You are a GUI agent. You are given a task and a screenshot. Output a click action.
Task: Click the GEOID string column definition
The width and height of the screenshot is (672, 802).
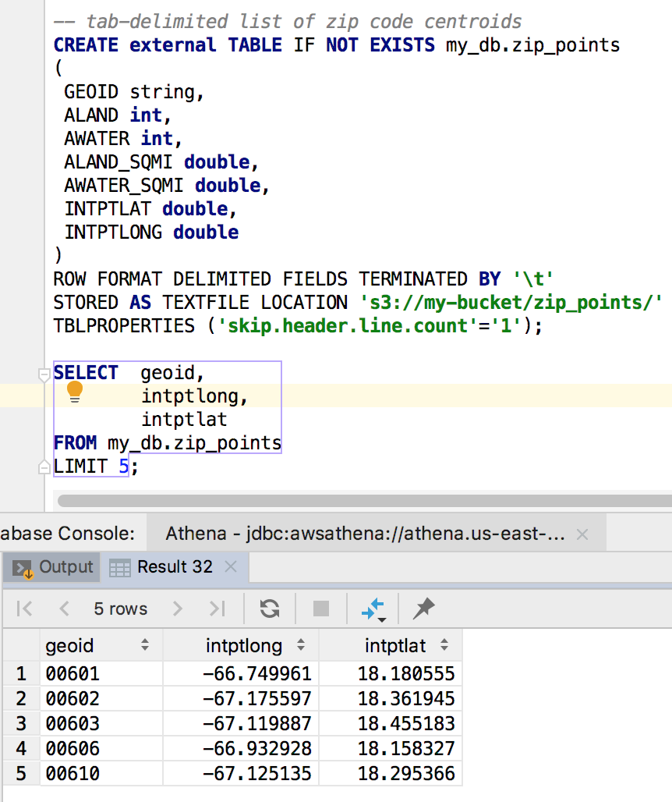[x=134, y=92]
